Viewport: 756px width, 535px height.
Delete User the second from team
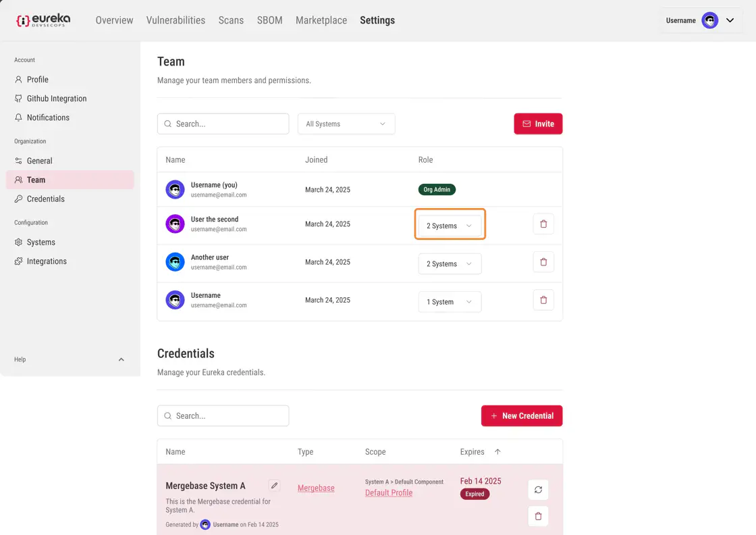[x=543, y=224]
